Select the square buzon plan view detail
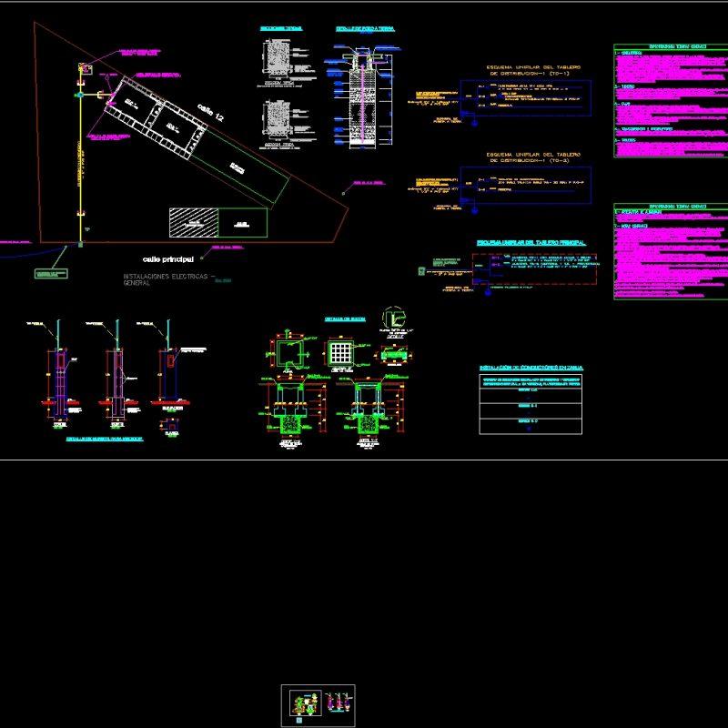Viewport: 728px width, 728px height. (x=290, y=353)
